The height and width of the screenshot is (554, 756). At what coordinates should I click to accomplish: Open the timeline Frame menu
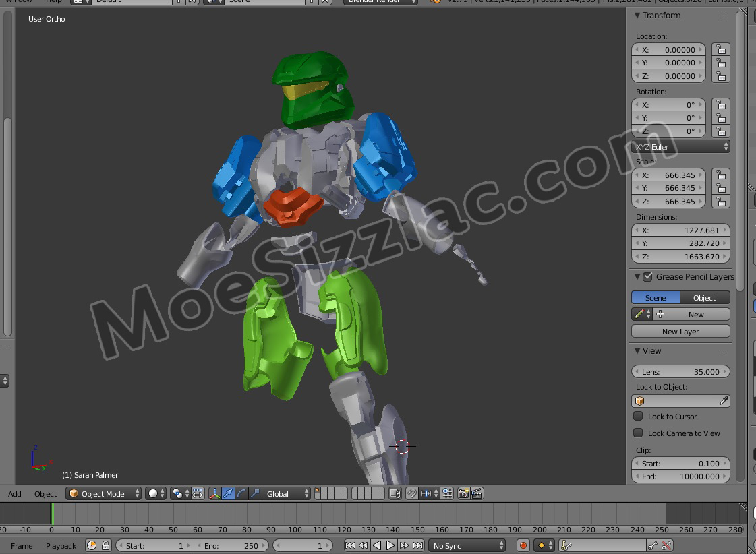pos(22,546)
